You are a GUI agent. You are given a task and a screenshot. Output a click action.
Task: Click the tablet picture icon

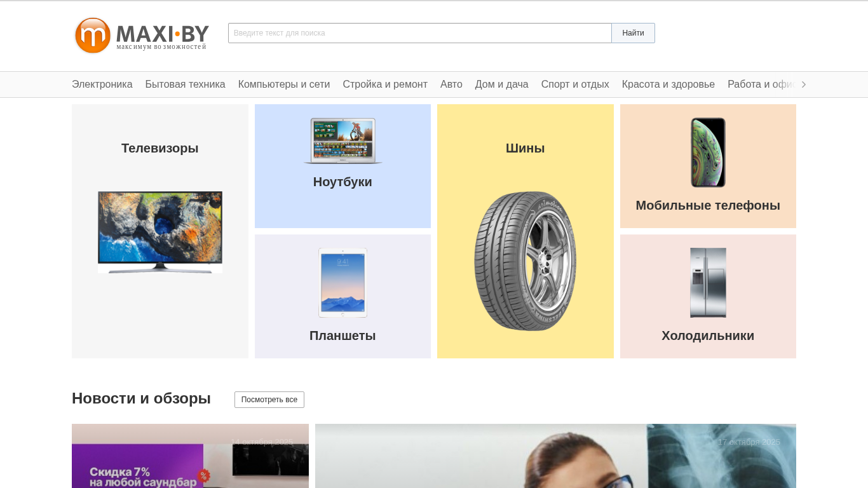click(343, 283)
